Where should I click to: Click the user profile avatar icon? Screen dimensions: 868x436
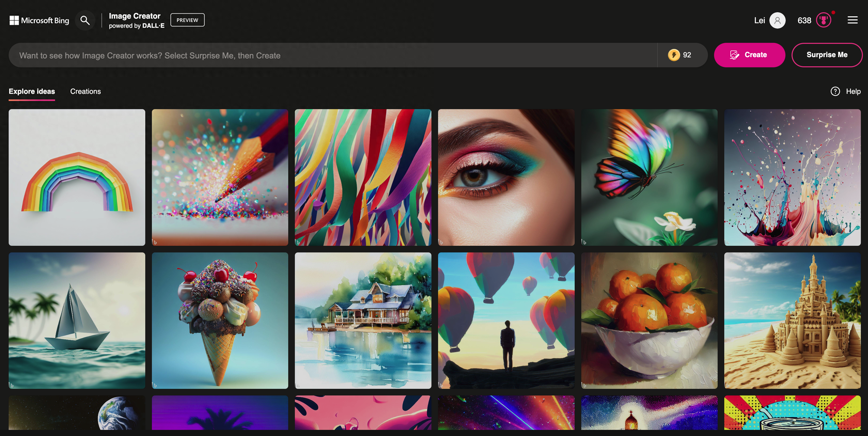click(x=777, y=21)
